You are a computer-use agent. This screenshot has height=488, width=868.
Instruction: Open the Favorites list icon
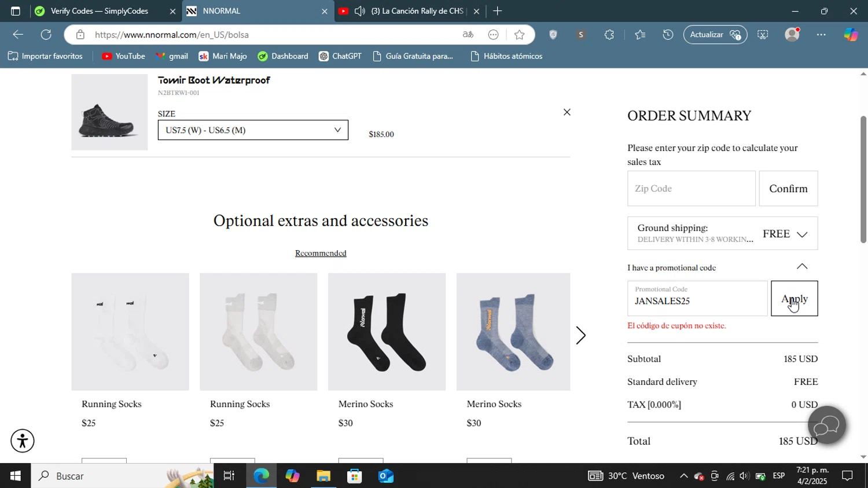click(x=640, y=35)
